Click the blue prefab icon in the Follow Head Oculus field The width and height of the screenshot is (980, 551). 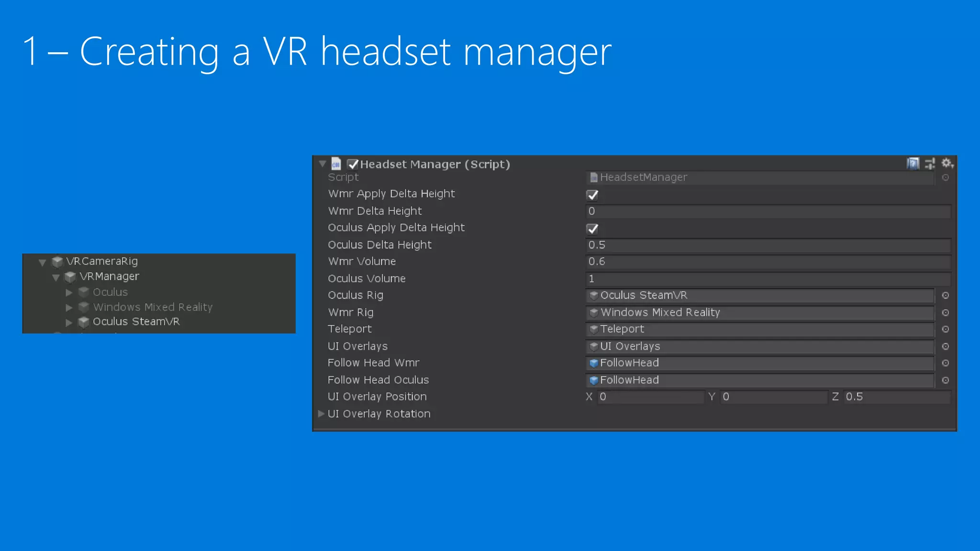coord(594,380)
